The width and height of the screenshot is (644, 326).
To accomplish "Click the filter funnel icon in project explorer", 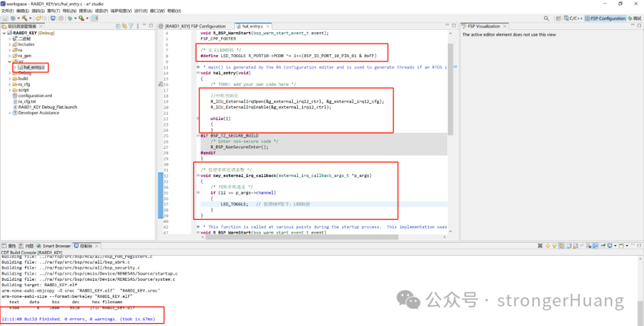I will [131, 26].
